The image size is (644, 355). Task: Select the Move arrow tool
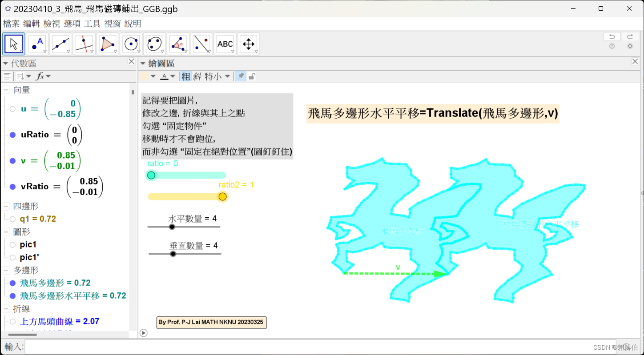tap(13, 44)
